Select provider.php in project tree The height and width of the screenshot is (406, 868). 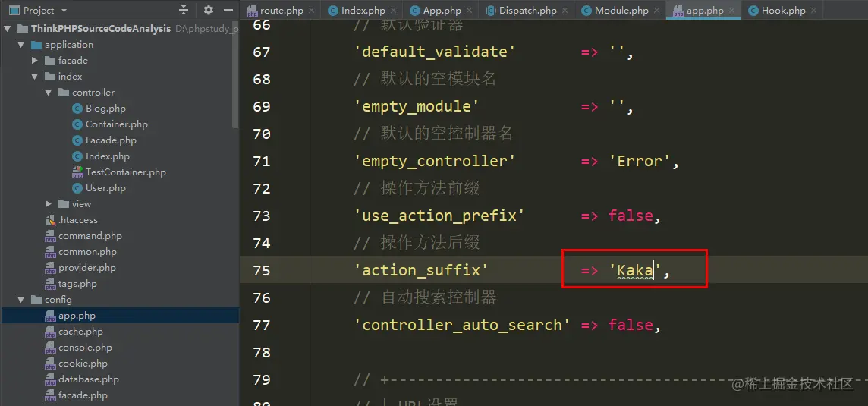(x=87, y=268)
